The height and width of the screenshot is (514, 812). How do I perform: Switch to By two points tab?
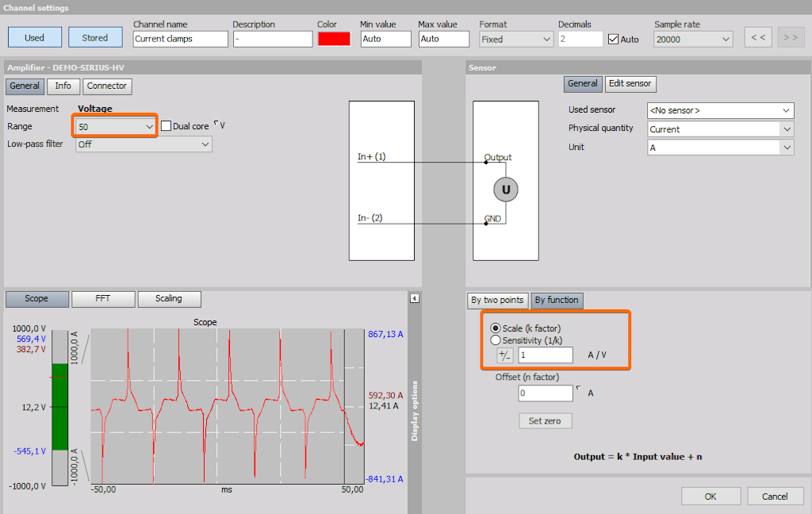497,300
